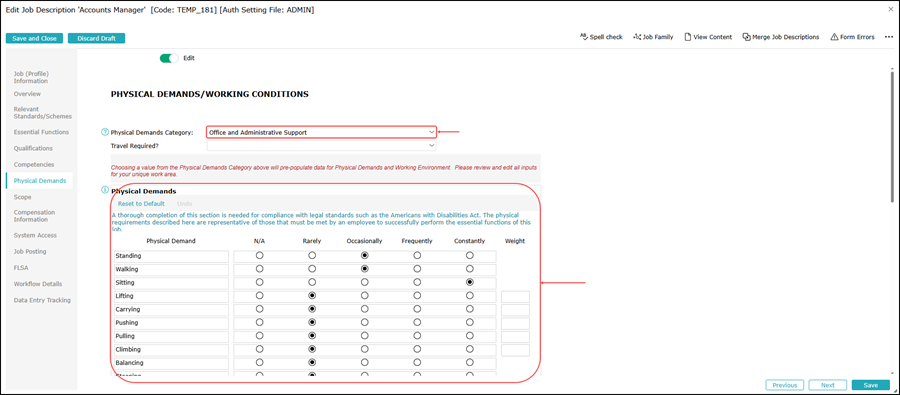This screenshot has height=395, width=900.
Task: Select Frequently for Standing
Action: coord(417,255)
